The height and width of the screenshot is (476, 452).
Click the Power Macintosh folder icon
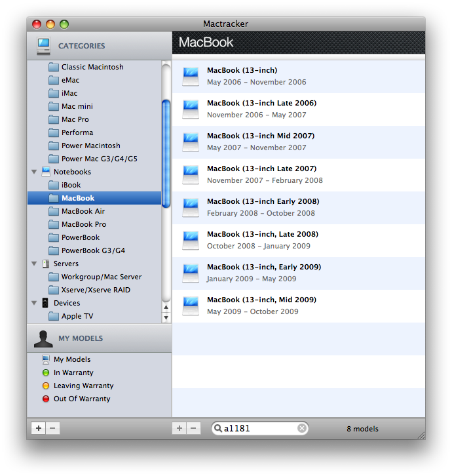point(54,146)
